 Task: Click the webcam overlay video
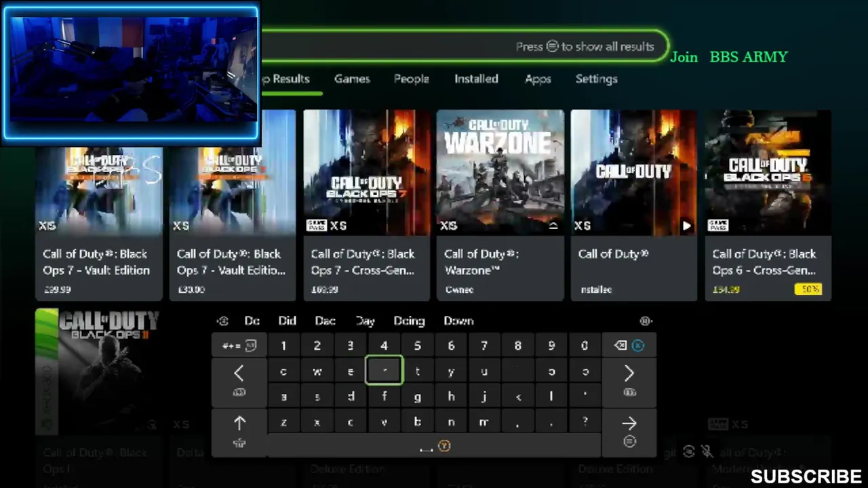130,74
